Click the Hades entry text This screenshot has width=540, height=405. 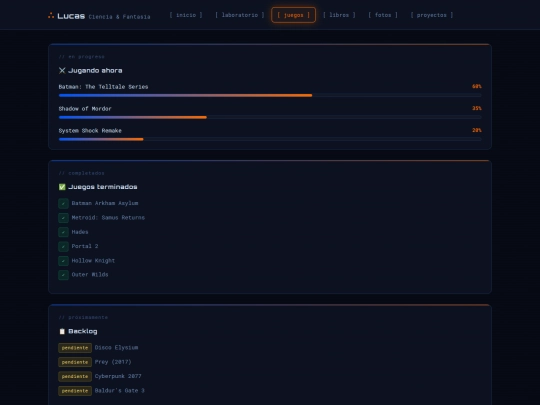point(80,232)
